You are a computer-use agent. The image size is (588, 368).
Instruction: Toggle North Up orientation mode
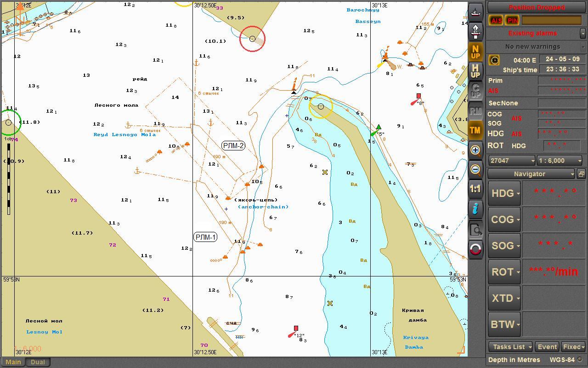click(475, 52)
